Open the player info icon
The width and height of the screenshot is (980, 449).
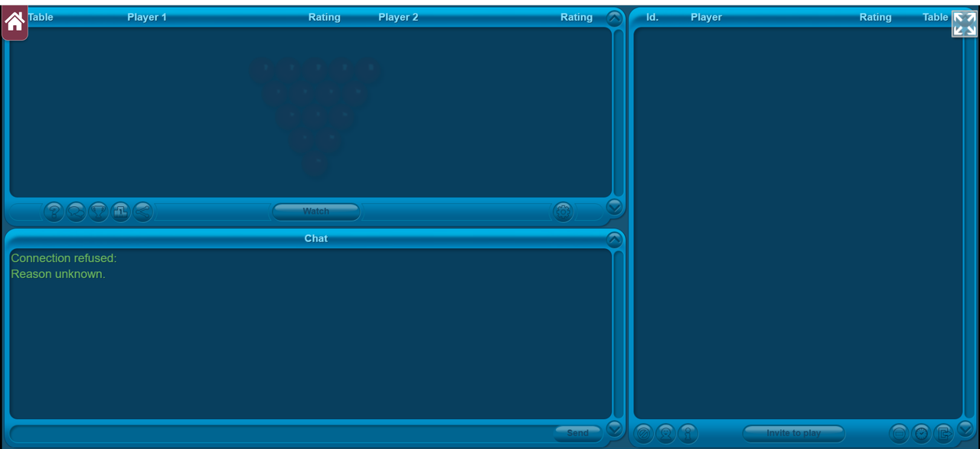[688, 434]
